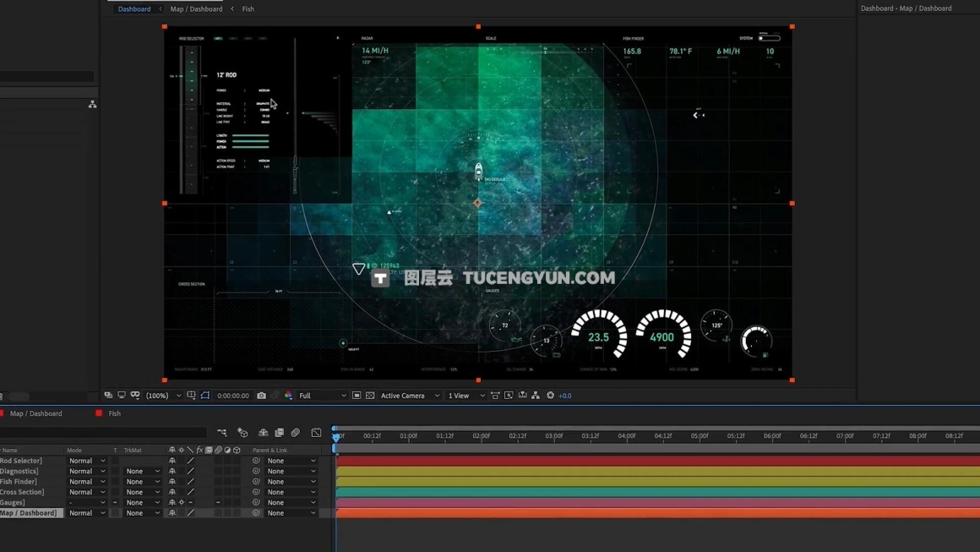Toggle Collapse Transformations on the Gauges layer
The image size is (980, 552).
click(182, 503)
